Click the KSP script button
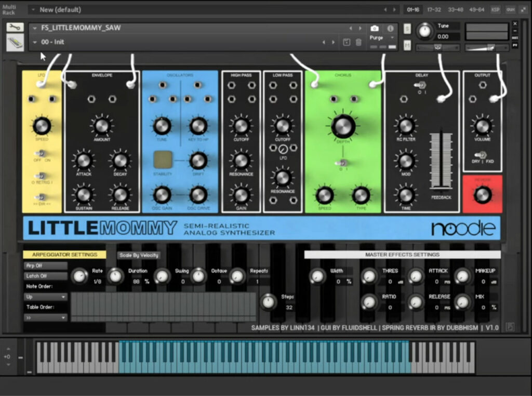Image resolution: width=532 pixels, height=396 pixels. tap(496, 9)
